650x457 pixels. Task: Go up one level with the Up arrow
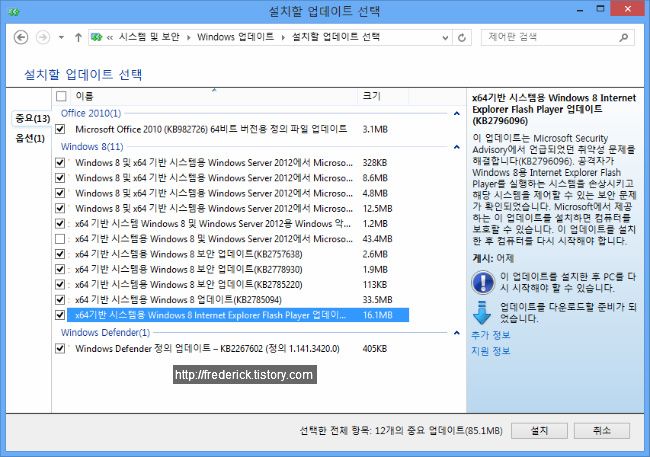pos(78,37)
